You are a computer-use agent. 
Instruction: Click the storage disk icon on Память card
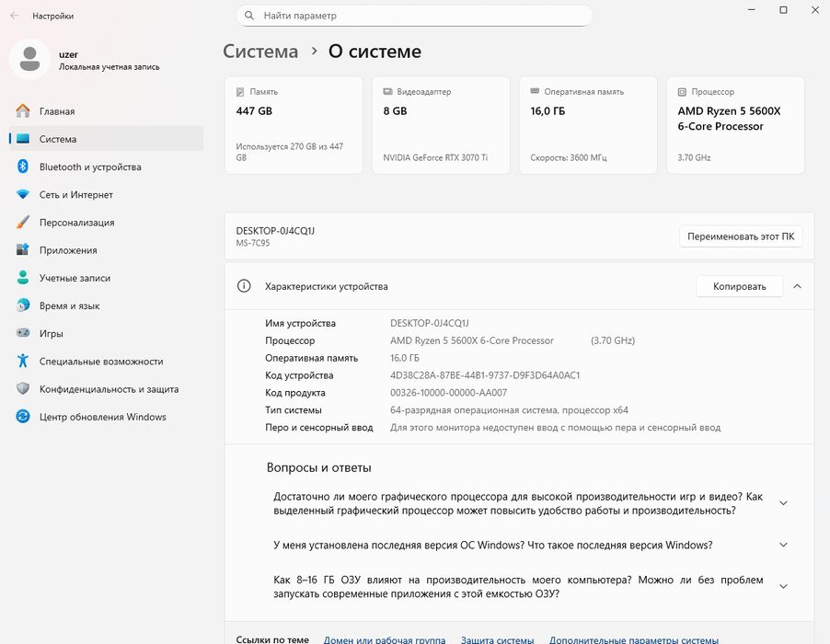(x=240, y=92)
